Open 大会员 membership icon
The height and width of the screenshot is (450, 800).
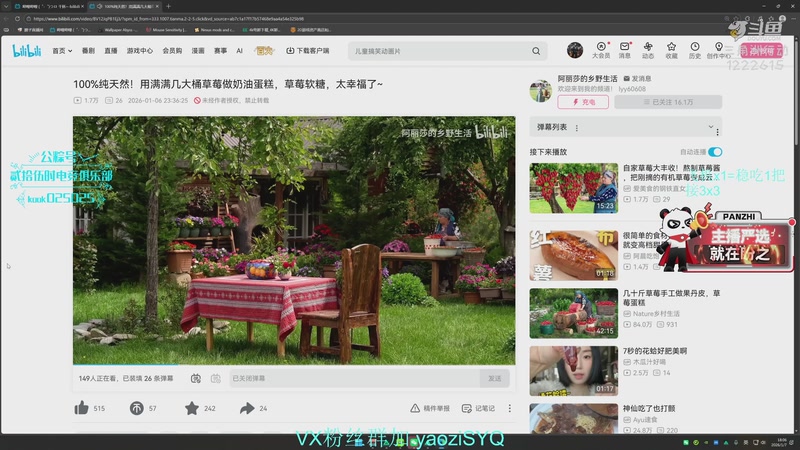coord(601,51)
